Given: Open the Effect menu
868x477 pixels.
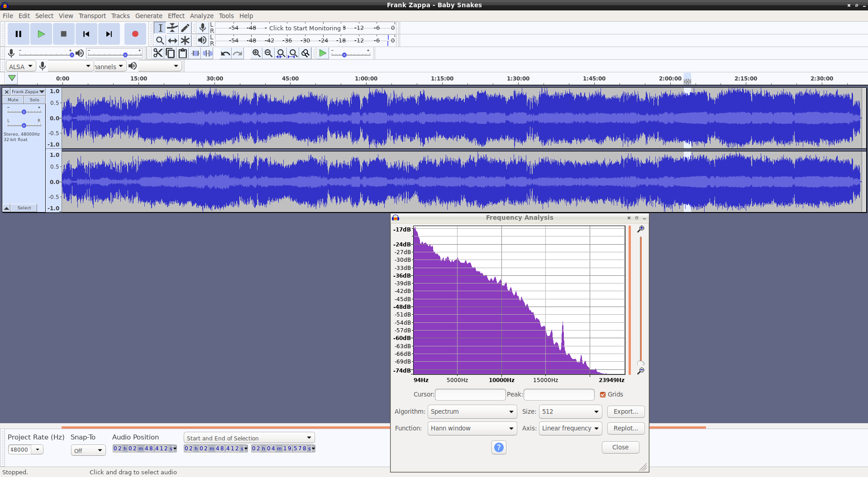Looking at the screenshot, I should tap(176, 16).
